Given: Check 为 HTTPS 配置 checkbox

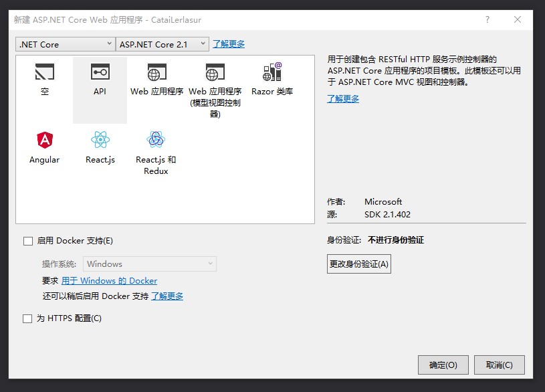Looking at the screenshot, I should pyautogui.click(x=27, y=318).
